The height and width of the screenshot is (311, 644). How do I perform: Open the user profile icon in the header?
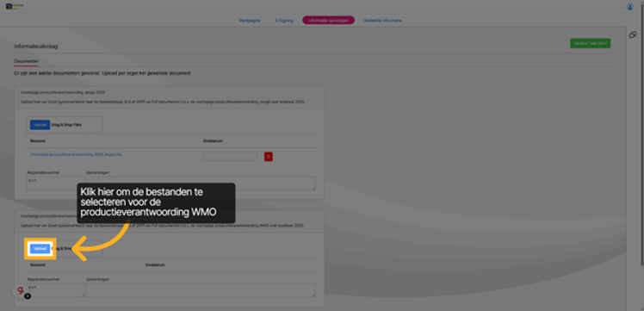629,7
